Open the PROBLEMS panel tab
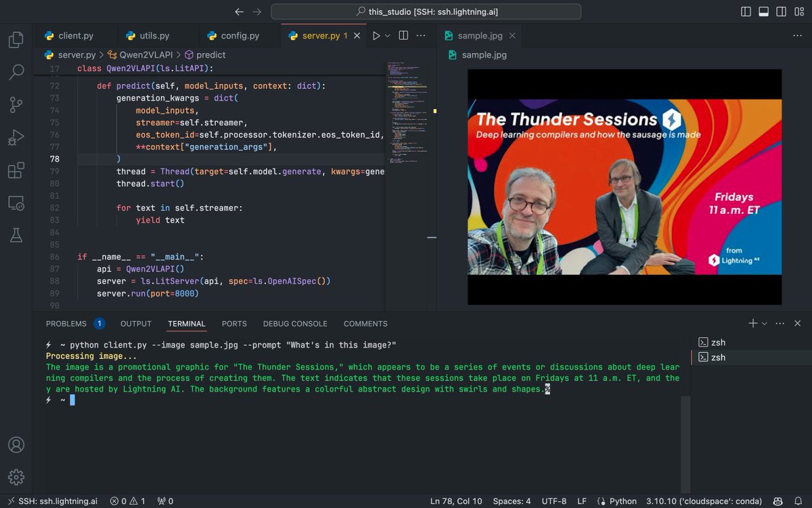 click(74, 324)
